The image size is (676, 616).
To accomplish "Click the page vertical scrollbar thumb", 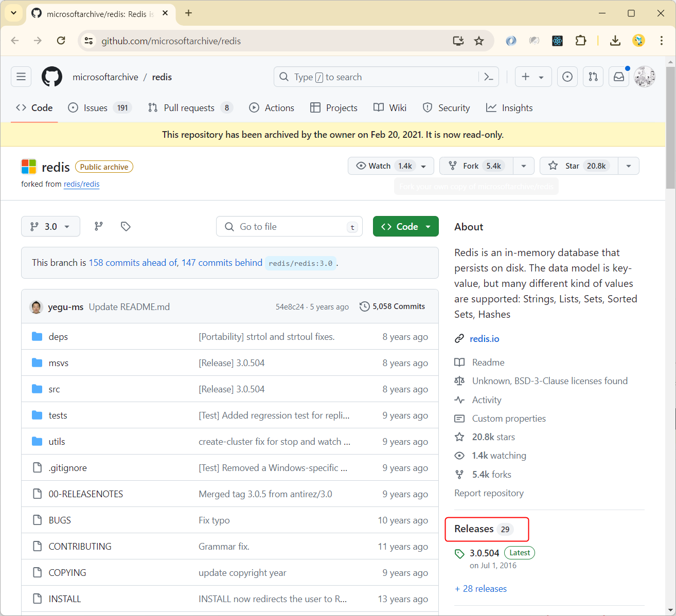I will 670,128.
